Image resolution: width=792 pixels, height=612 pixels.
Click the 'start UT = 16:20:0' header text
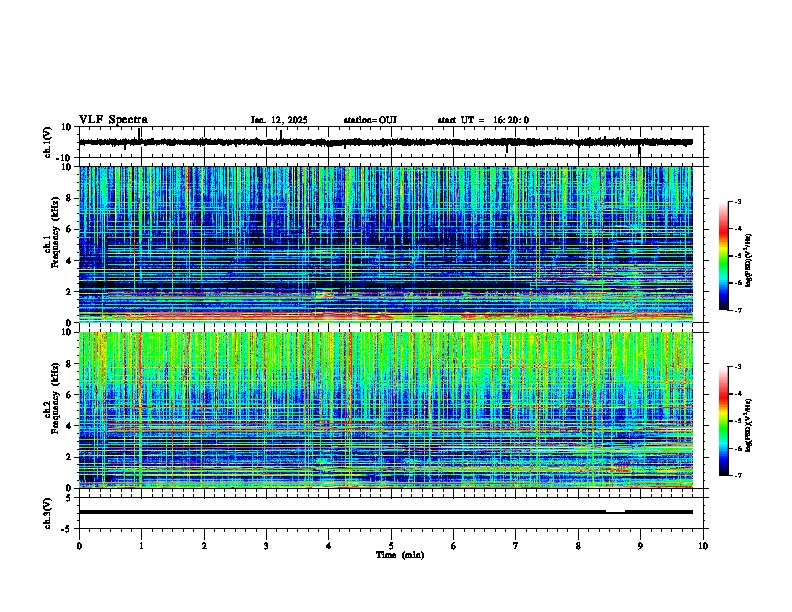coord(483,120)
